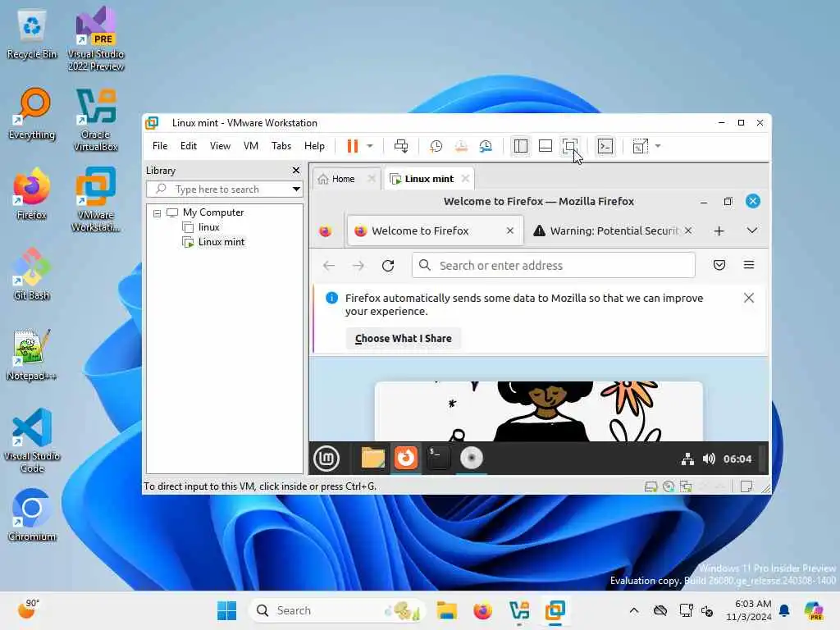Select the linux VM in library
The width and height of the screenshot is (840, 630).
(208, 227)
